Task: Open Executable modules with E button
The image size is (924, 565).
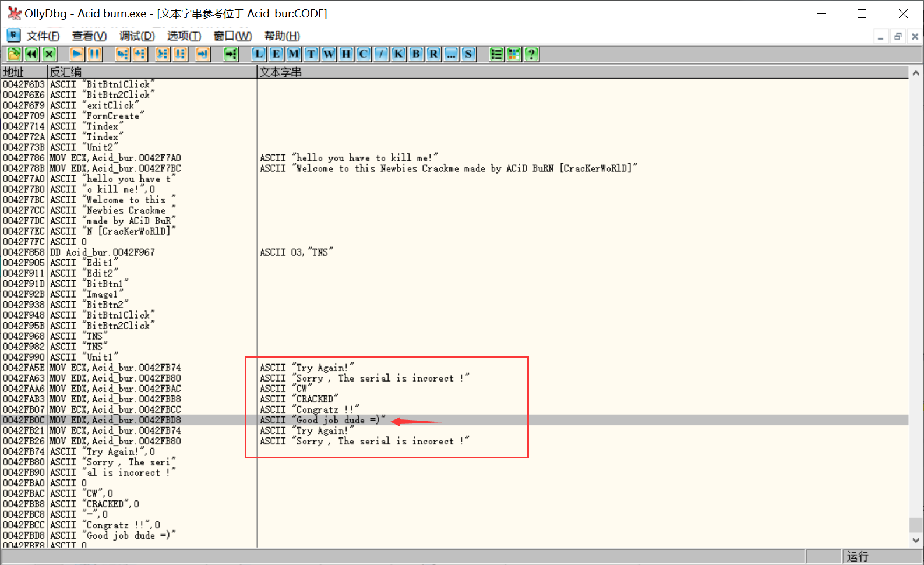Action: point(276,54)
